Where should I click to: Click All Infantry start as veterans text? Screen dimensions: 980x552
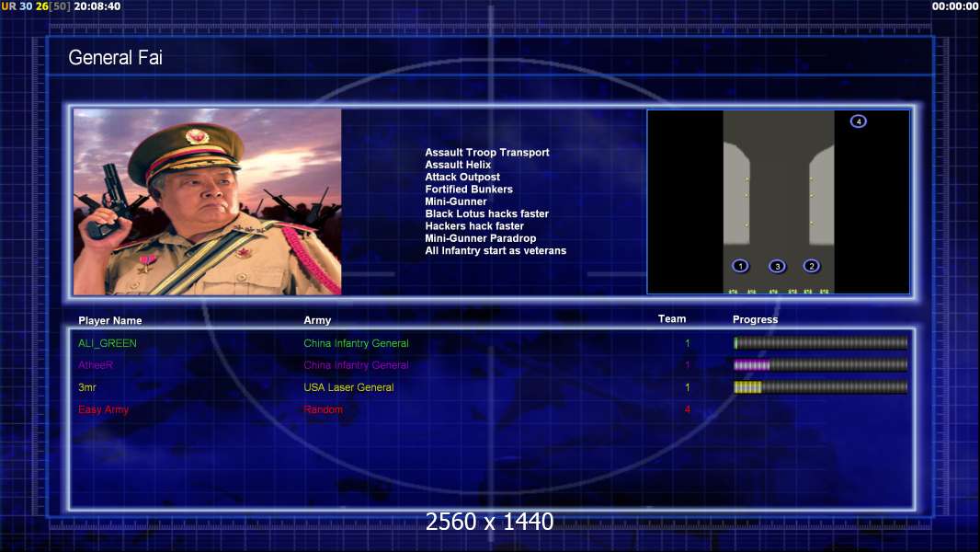point(496,250)
